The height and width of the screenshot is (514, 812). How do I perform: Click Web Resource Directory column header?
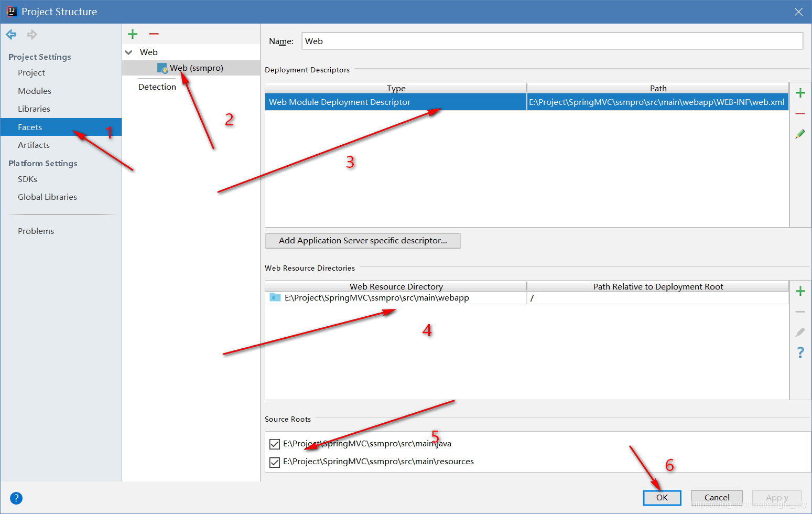pos(396,286)
